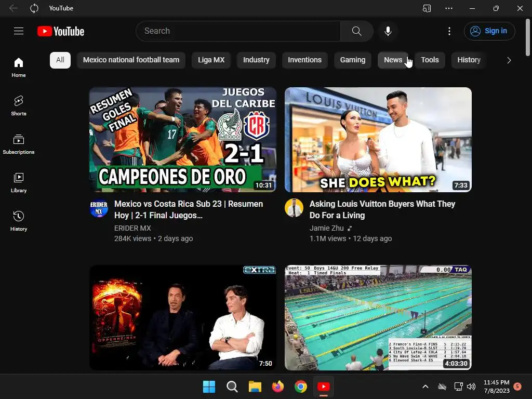
Task: Play She Does What thumbnail video
Action: [x=378, y=140]
